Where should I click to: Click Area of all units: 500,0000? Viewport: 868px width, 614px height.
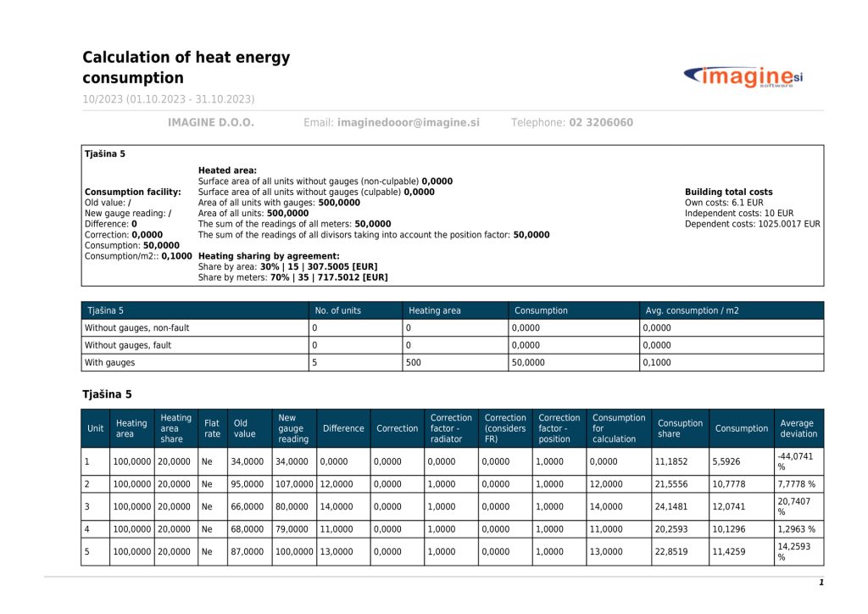click(253, 213)
